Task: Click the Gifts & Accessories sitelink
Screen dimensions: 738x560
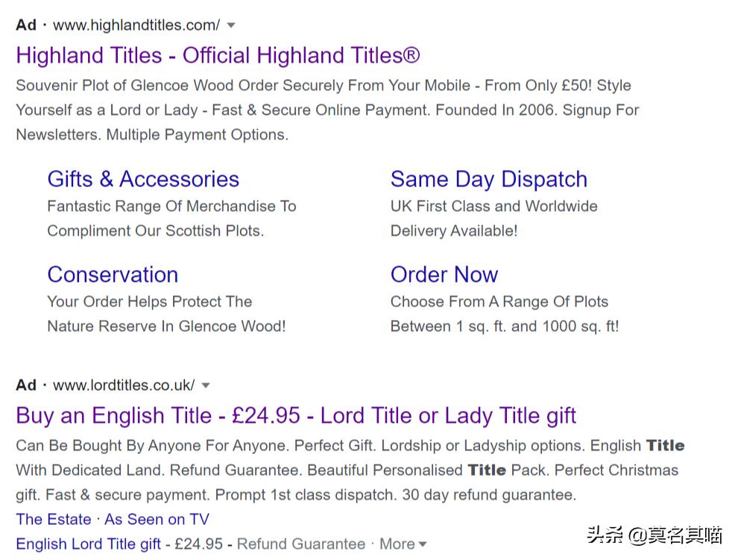Action: click(x=143, y=179)
